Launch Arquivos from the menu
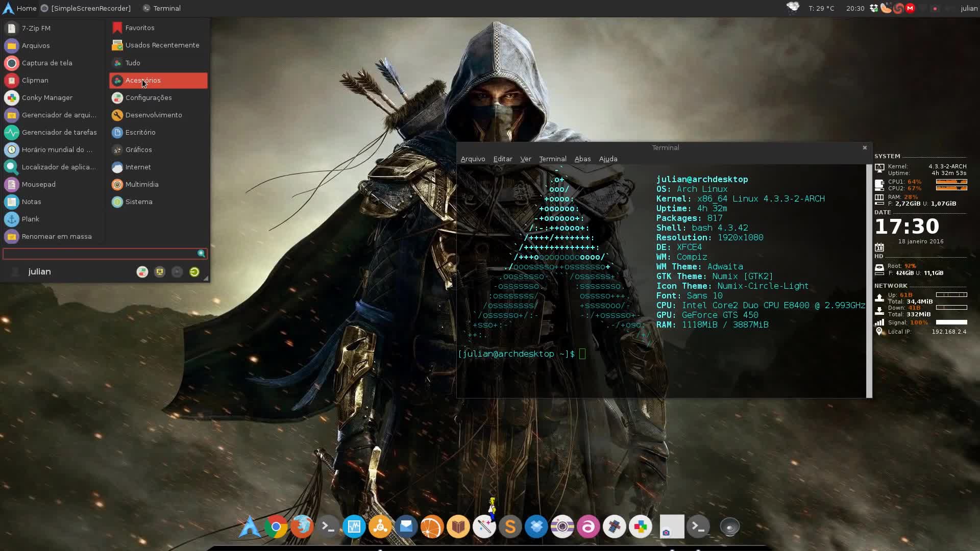 point(53,45)
